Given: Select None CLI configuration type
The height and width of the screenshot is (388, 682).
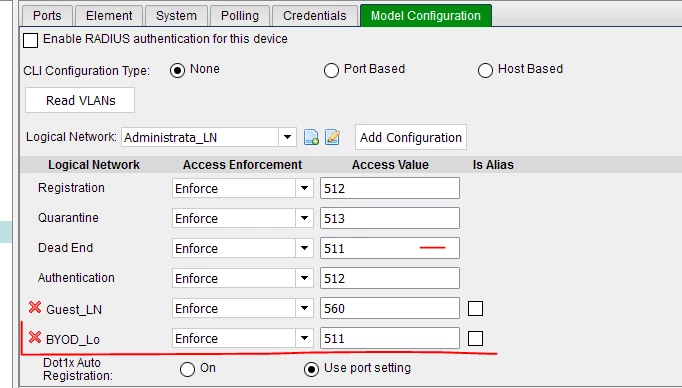Looking at the screenshot, I should pyautogui.click(x=177, y=70).
